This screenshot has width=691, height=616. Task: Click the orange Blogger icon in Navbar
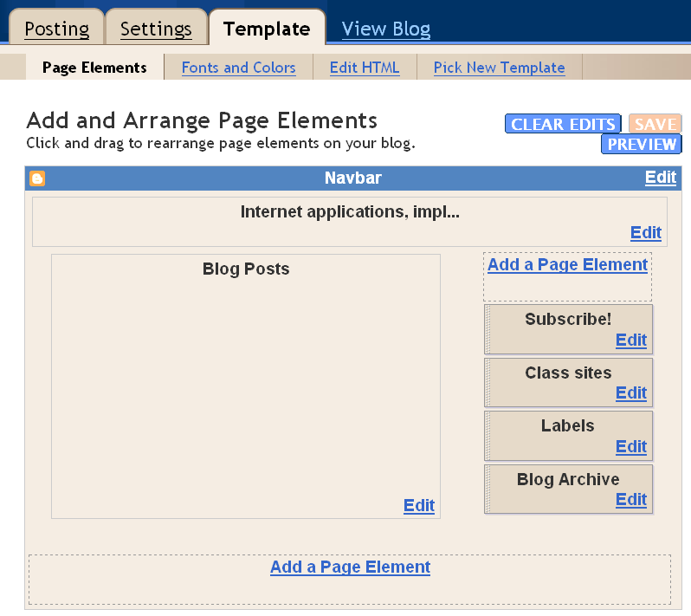(x=37, y=178)
